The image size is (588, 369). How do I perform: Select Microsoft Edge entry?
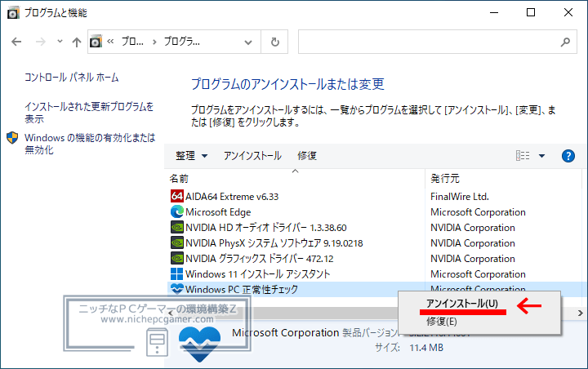[x=218, y=212]
